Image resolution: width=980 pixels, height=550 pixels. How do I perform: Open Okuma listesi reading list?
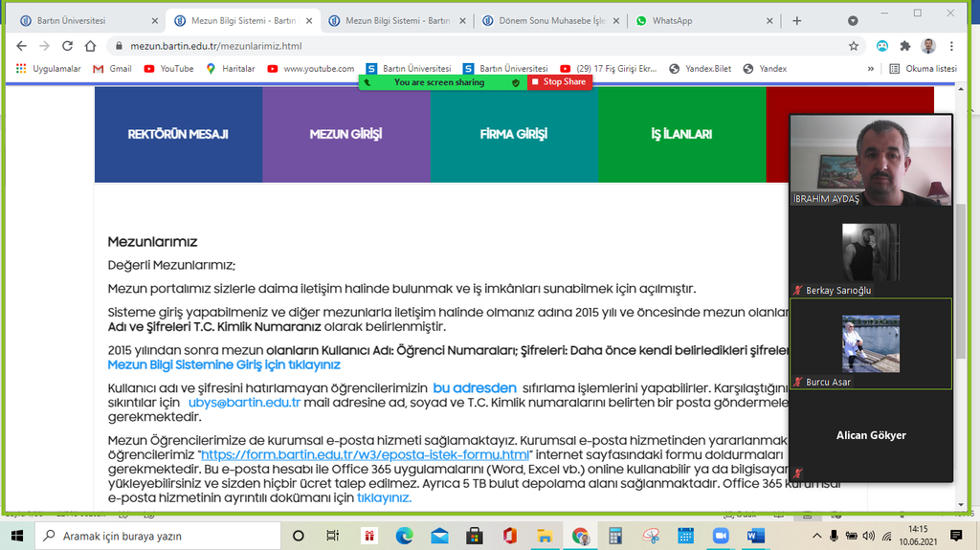924,69
